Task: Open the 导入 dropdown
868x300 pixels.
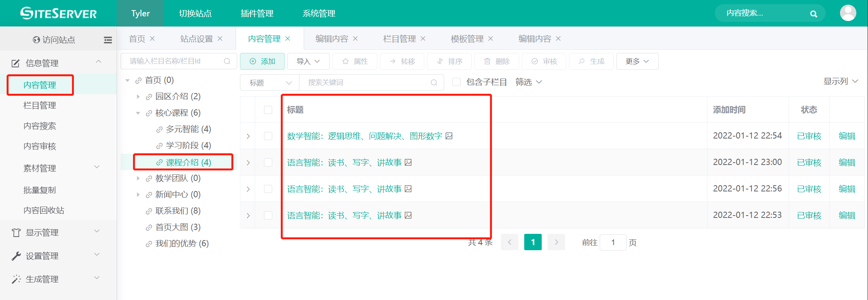Action: [x=308, y=61]
